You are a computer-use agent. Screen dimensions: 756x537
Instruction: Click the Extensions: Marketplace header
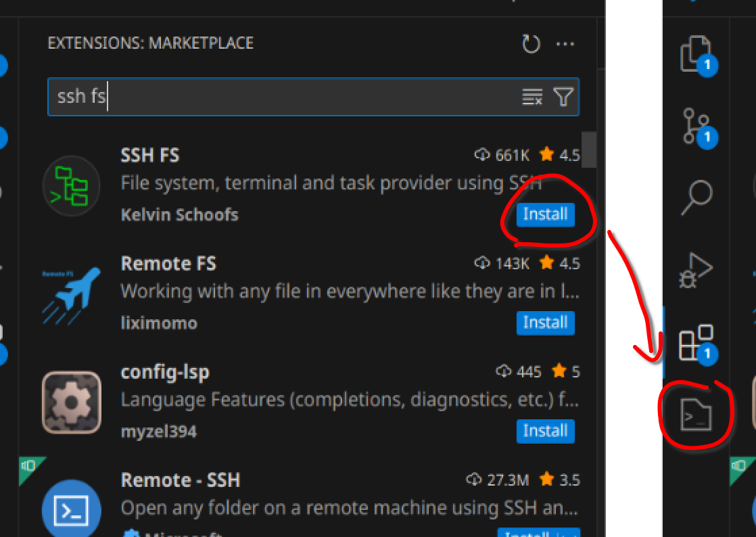(150, 43)
